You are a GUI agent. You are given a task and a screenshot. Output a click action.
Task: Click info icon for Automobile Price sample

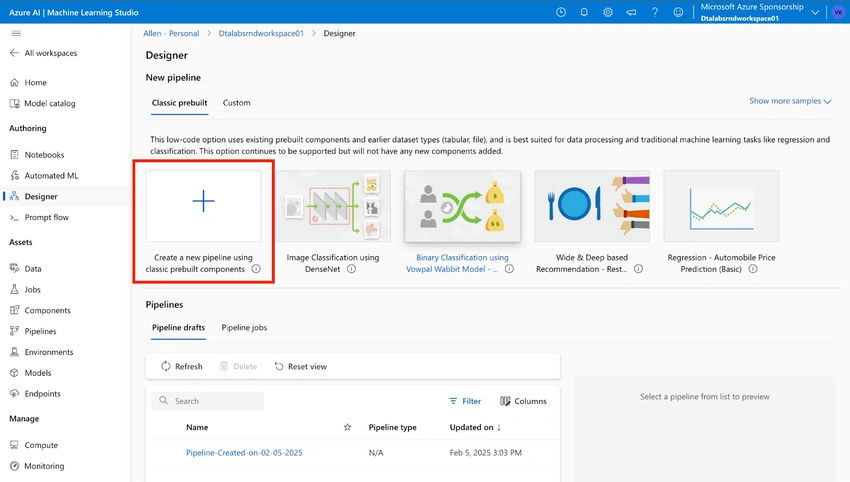[x=753, y=269]
